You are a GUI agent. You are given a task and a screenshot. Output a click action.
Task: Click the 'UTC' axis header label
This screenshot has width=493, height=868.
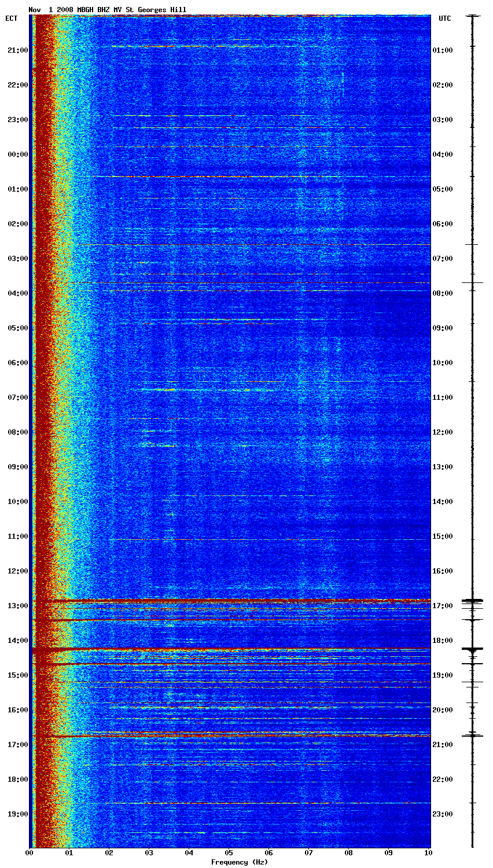pyautogui.click(x=444, y=19)
